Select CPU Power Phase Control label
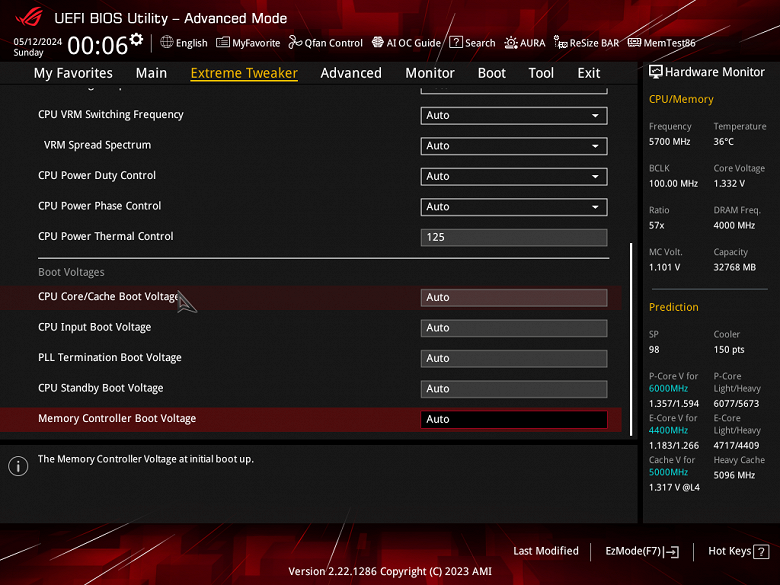The image size is (780, 585). coord(99,205)
